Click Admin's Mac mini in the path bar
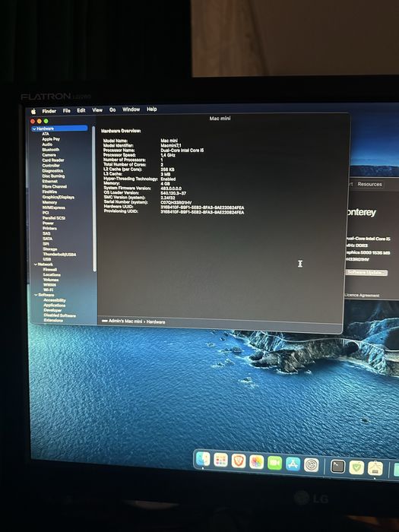This screenshot has width=399, height=532. pos(125,321)
